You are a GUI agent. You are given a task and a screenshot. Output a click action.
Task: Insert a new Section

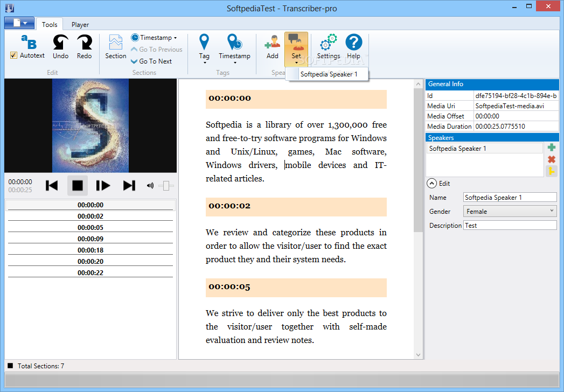point(115,47)
